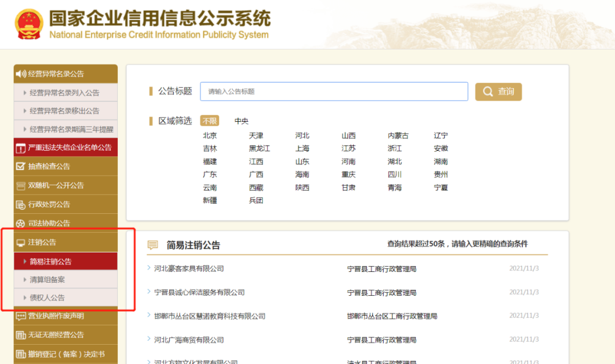Expand the arrow beside 清算组备案
The height and width of the screenshot is (364, 615).
pyautogui.click(x=24, y=279)
